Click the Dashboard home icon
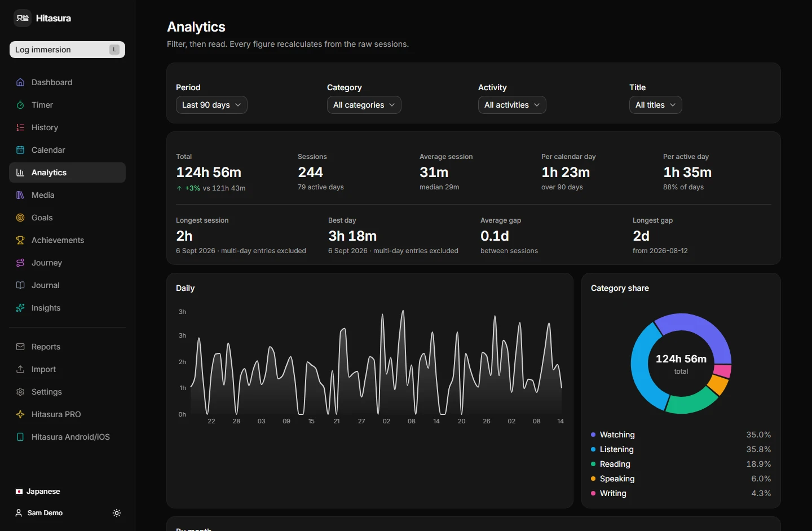This screenshot has height=531, width=812. [x=20, y=82]
